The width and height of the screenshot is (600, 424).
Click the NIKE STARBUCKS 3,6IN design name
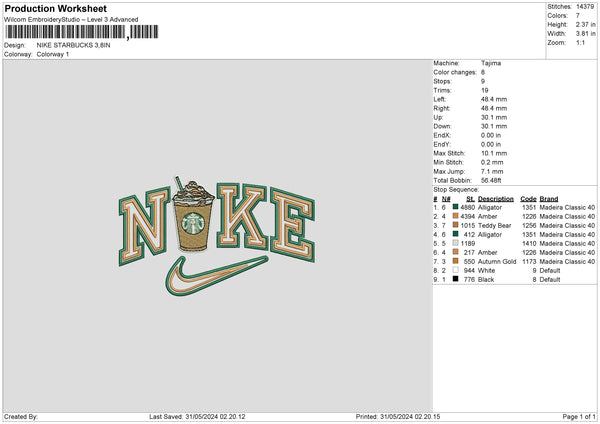coord(73,45)
